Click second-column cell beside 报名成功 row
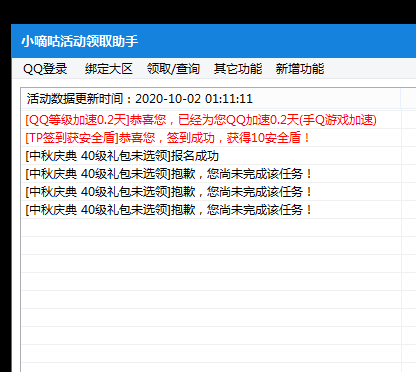Image resolution: width=416 pixels, height=372 pixels. [409, 156]
